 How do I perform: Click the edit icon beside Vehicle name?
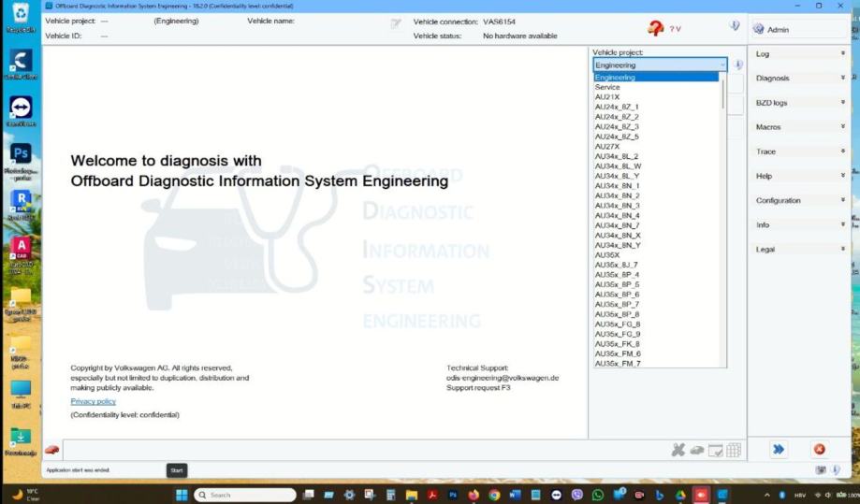pos(396,23)
